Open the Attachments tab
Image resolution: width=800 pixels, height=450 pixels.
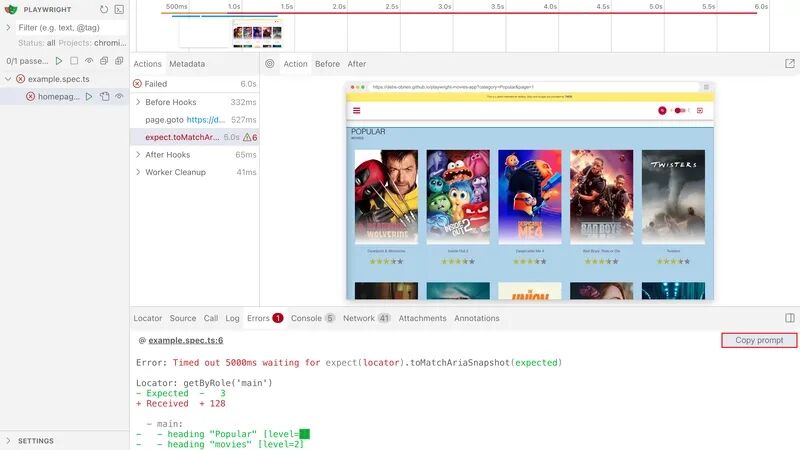[422, 318]
